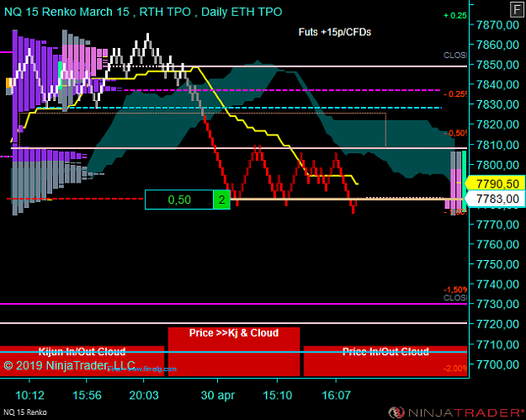Click the chart title 'NQ 15 Renko March 15'

pos(66,12)
